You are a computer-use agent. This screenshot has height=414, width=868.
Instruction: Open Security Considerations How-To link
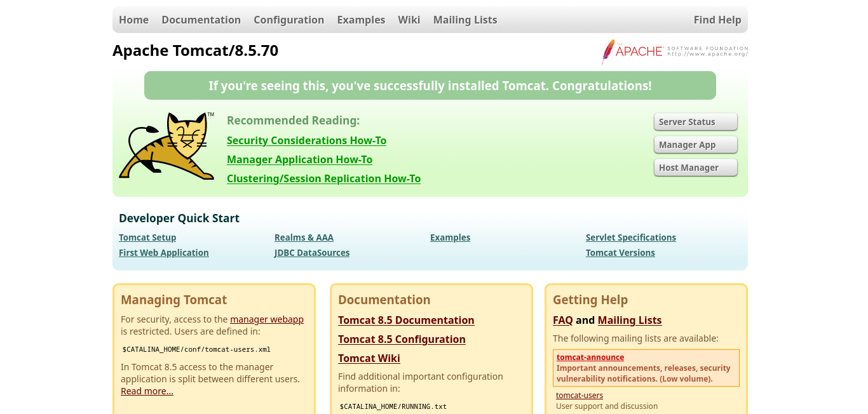click(x=306, y=140)
